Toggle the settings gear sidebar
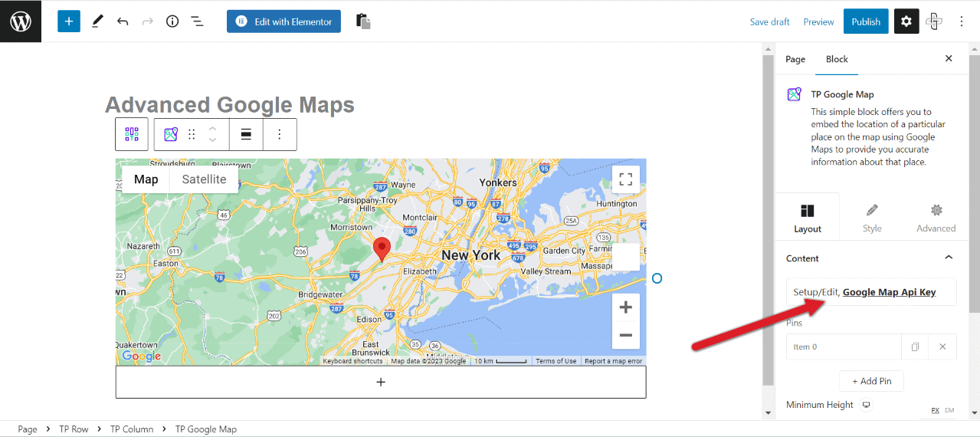 click(906, 21)
